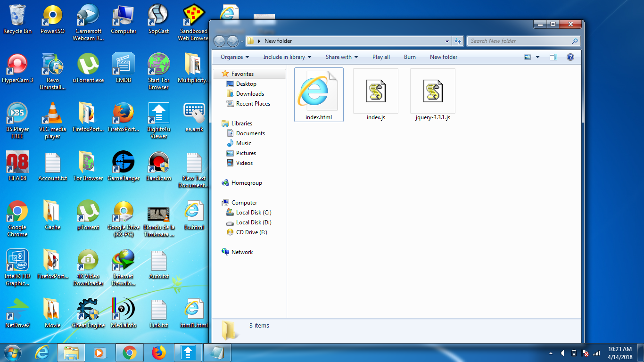The height and width of the screenshot is (362, 644).
Task: Click the BS.Player FREE icon
Action: (x=17, y=121)
